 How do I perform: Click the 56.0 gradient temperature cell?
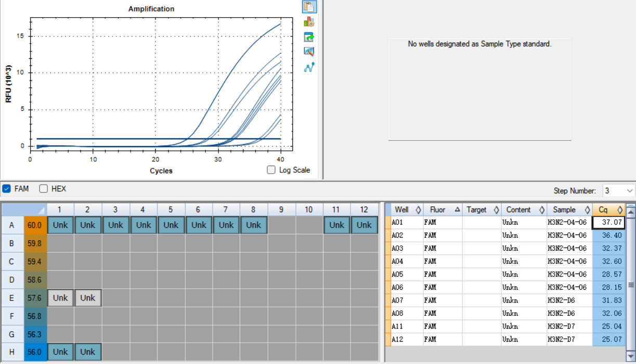[x=35, y=352]
